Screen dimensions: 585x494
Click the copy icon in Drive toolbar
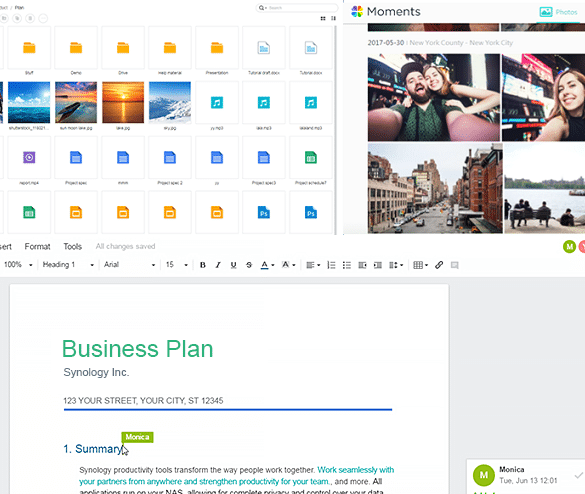pyautogui.click(x=17, y=18)
